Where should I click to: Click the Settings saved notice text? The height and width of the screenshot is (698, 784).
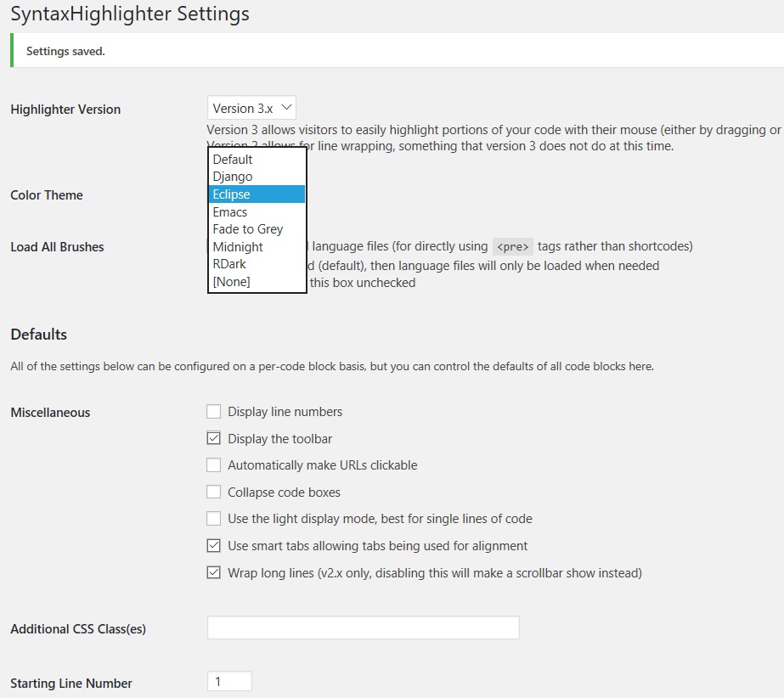click(65, 51)
